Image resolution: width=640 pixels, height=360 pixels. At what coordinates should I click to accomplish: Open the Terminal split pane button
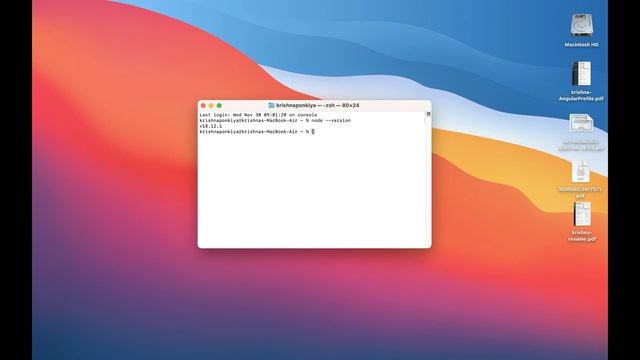click(x=428, y=114)
